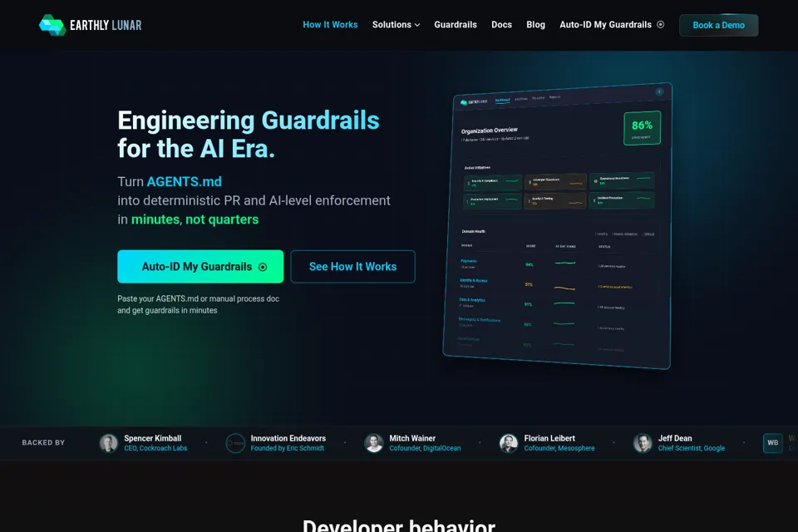Click the EARTHLY LUNAR brand name text
Image resolution: width=798 pixels, height=532 pixels.
106,25
